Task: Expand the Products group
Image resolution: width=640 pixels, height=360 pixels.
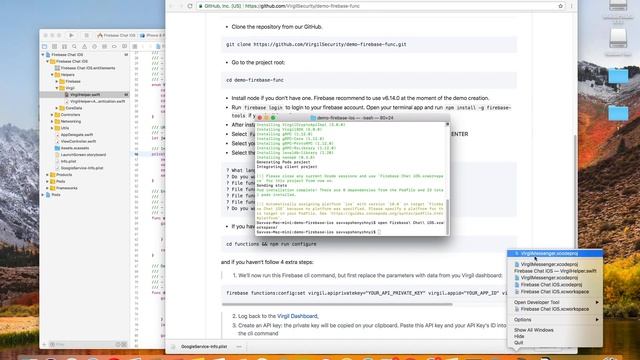Action: click(48, 175)
